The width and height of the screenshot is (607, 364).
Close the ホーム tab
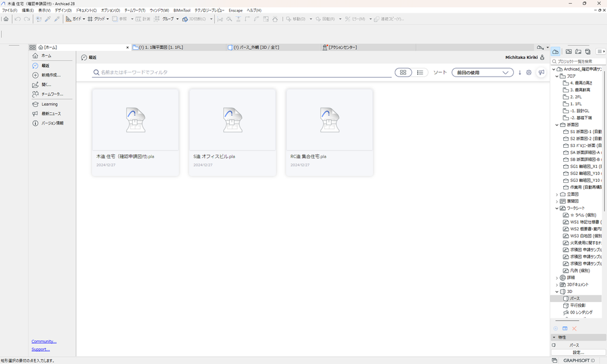tap(127, 47)
